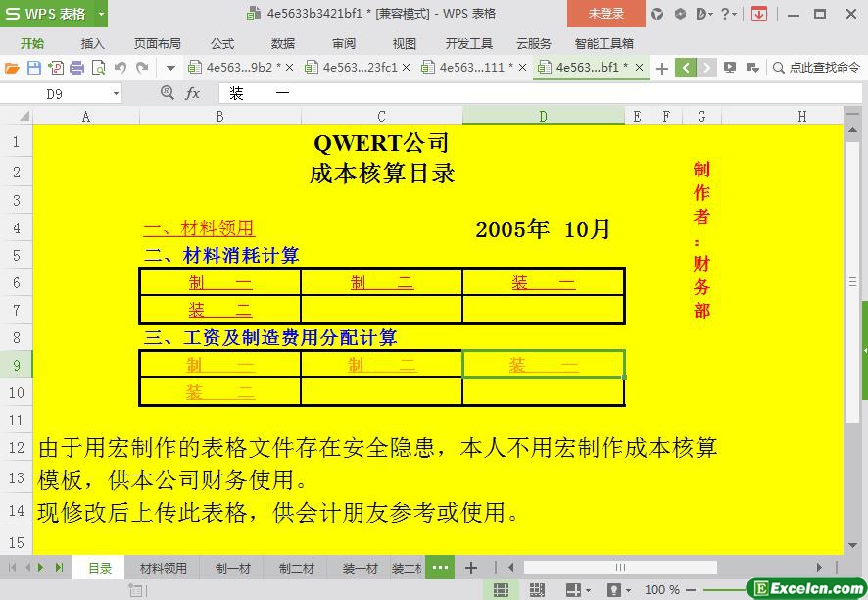868x600 pixels.
Task: Switch to the 材料领用 sheet tab
Action: [164, 568]
